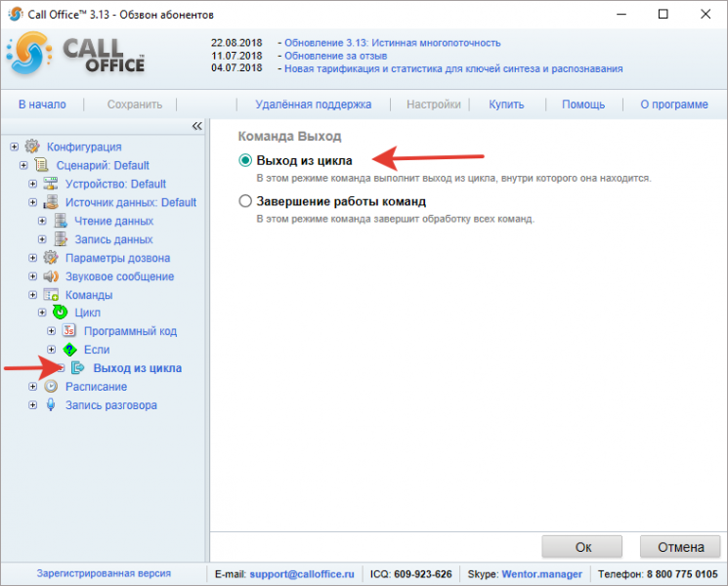Expand the Программный код node

pos(52,331)
